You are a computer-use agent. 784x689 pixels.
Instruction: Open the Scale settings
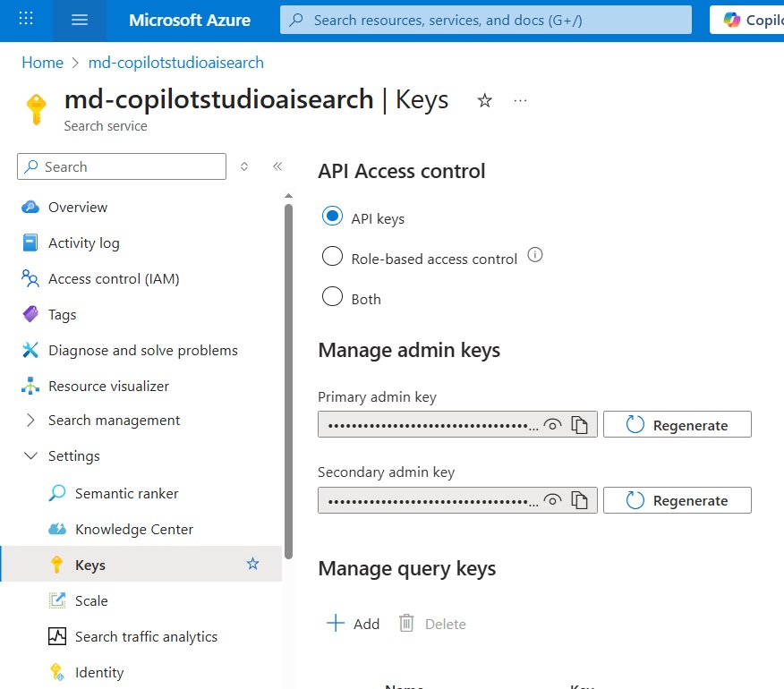(x=91, y=600)
